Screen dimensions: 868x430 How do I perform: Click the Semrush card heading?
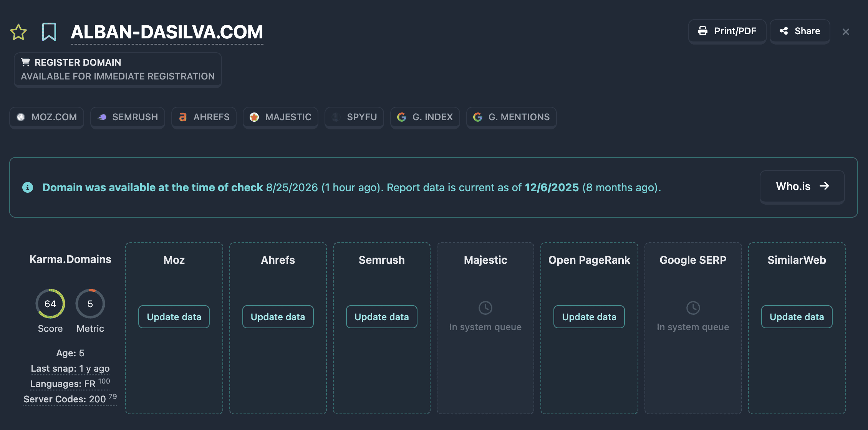point(382,260)
